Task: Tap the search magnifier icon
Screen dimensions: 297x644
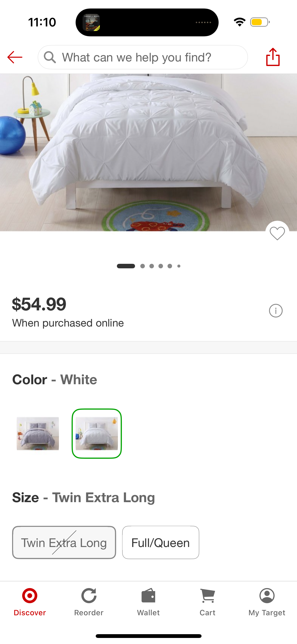Action: click(x=50, y=57)
